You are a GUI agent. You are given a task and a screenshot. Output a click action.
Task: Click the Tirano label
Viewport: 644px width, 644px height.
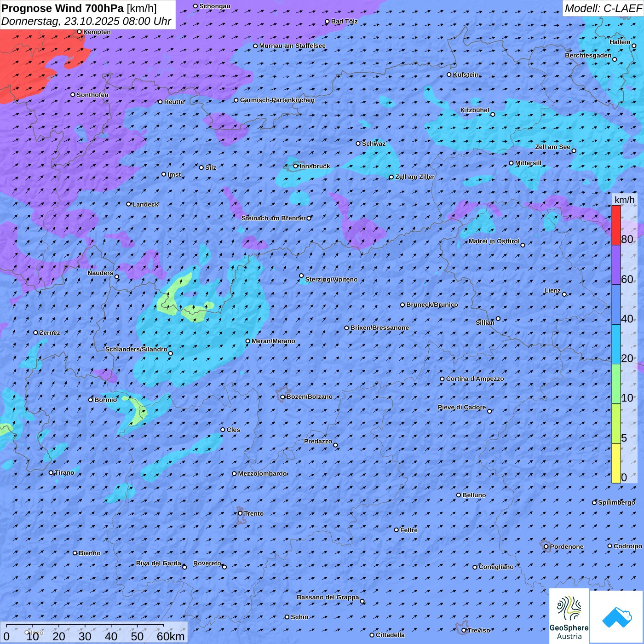64,472
